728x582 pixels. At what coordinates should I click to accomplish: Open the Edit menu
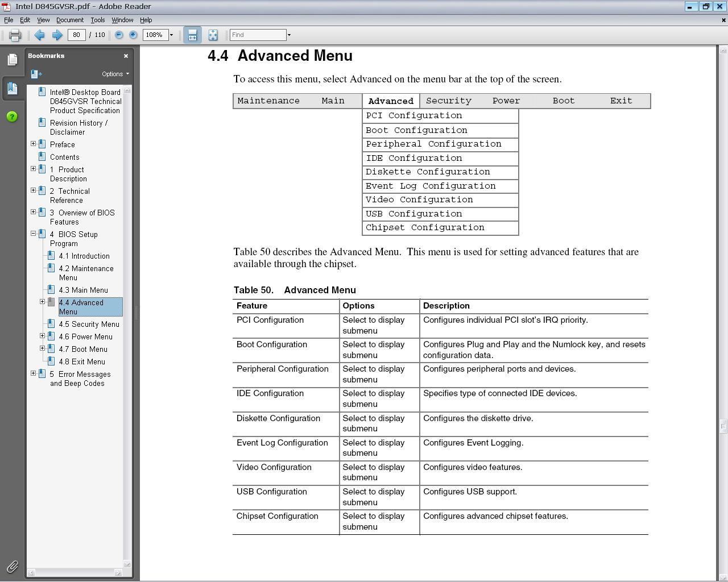[25, 20]
